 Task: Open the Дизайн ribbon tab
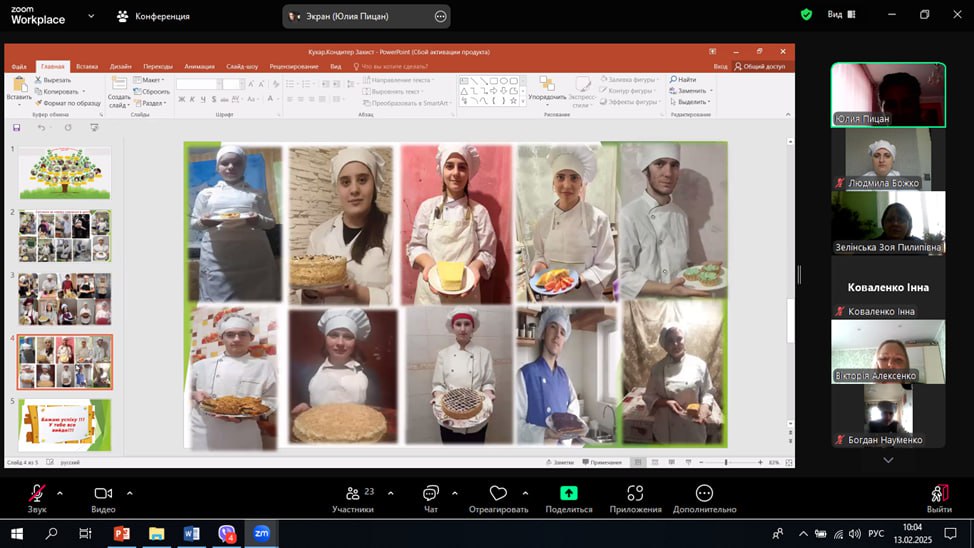(121, 66)
